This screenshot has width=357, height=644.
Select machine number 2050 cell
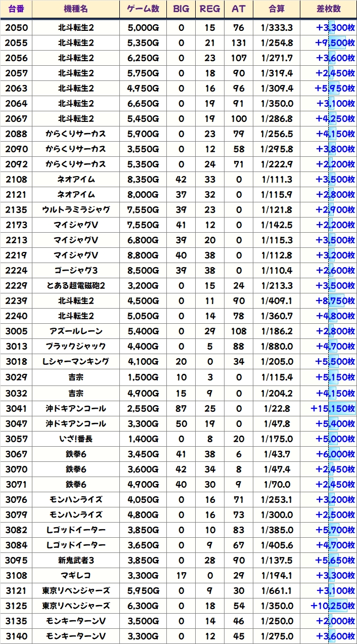16,28
